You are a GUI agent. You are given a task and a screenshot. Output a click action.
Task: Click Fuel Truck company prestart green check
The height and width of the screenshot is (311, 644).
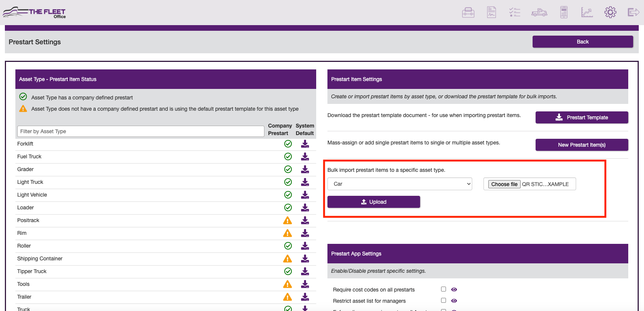click(288, 156)
